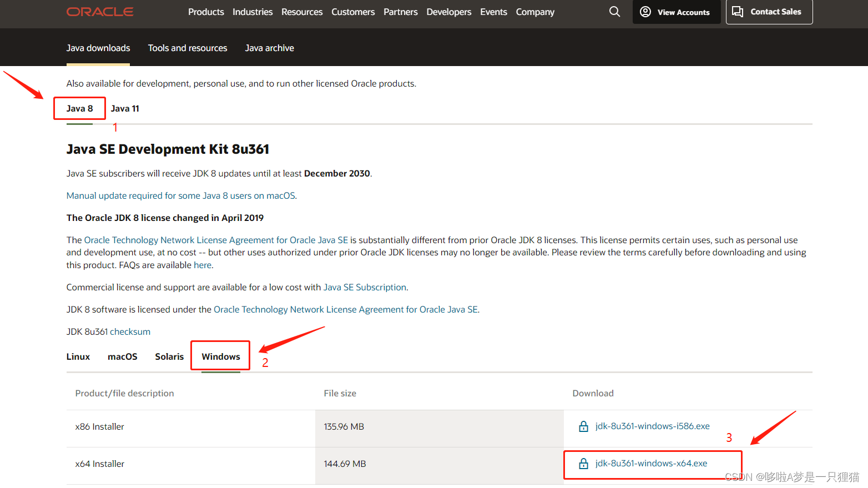Open the Resources menu
Screen dimensions: 868x488
click(302, 12)
